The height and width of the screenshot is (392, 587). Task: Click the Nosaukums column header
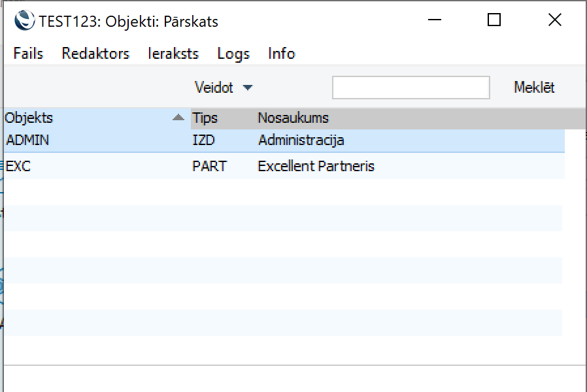point(293,118)
